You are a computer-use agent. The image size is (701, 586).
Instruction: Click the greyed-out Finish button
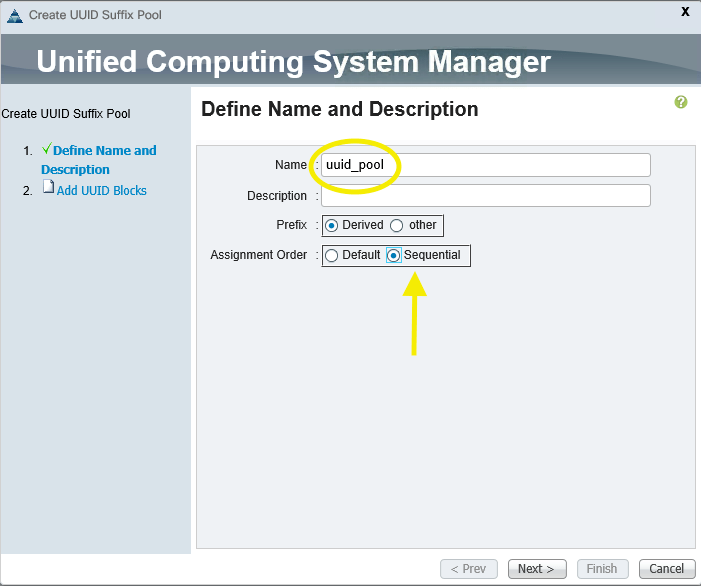tap(602, 569)
